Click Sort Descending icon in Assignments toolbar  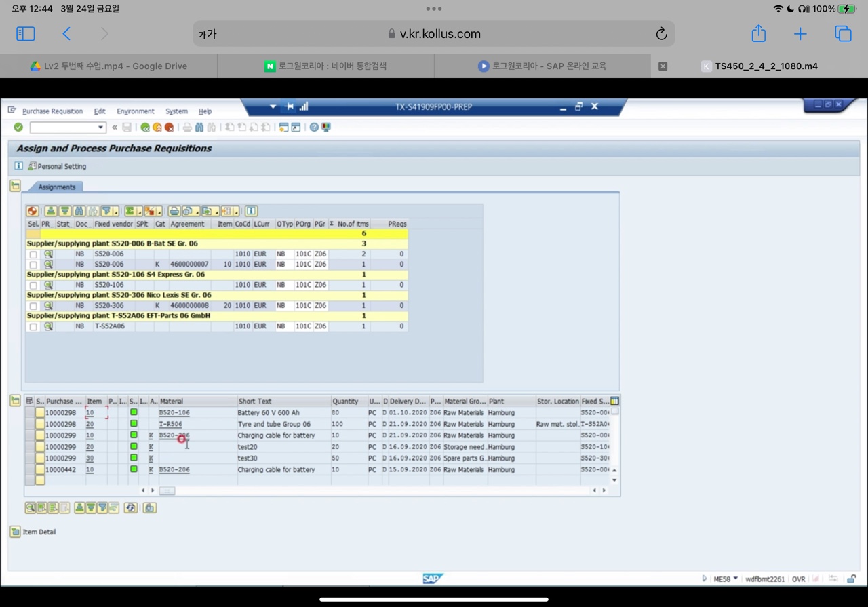pos(64,212)
